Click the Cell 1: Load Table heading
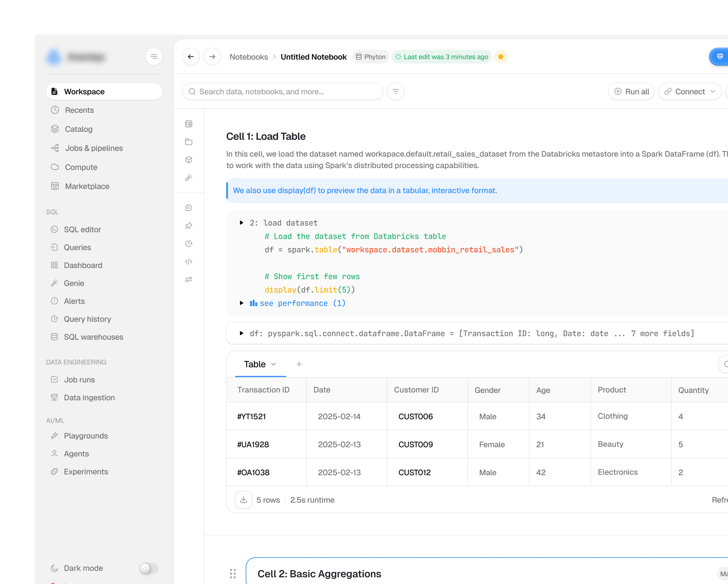Viewport: 728px width, 584px height. click(266, 136)
